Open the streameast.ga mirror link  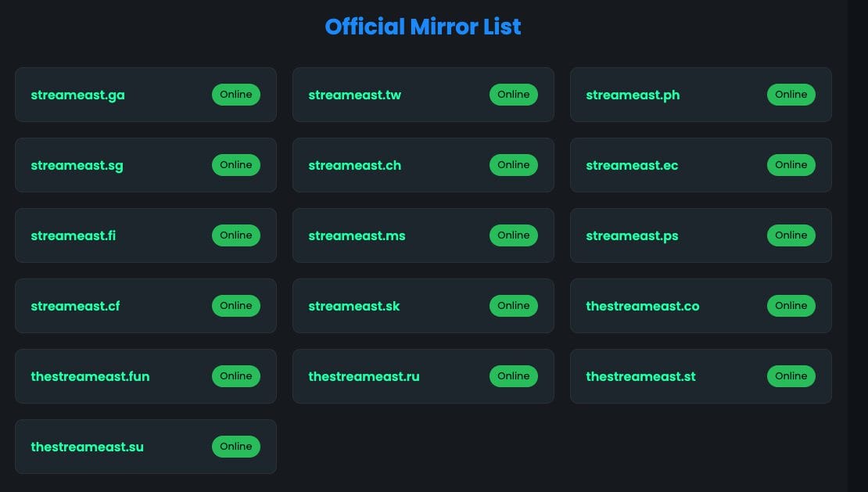click(x=78, y=95)
